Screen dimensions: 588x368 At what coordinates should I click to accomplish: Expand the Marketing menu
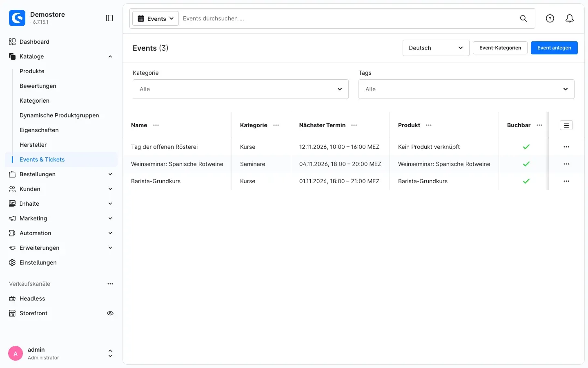tap(110, 218)
